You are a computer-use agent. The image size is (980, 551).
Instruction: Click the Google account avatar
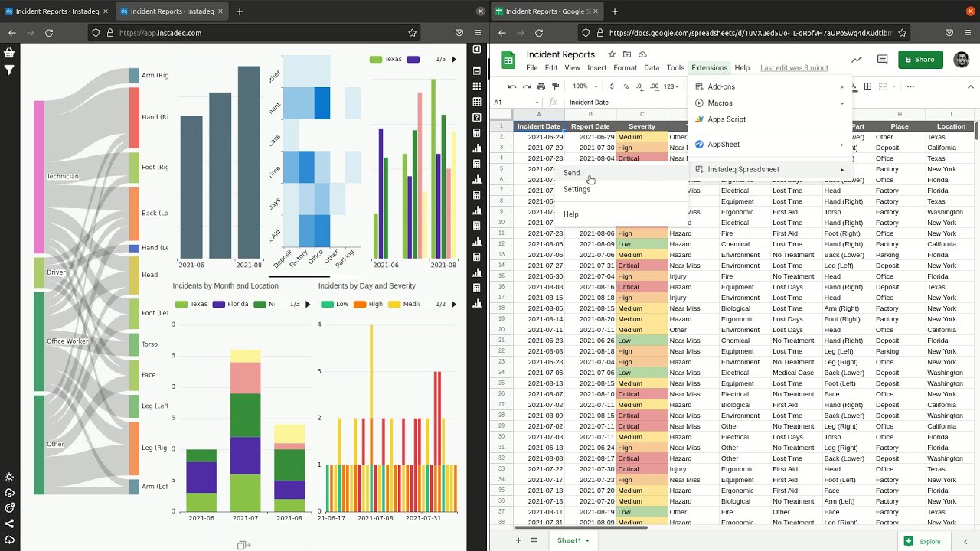pos(962,59)
